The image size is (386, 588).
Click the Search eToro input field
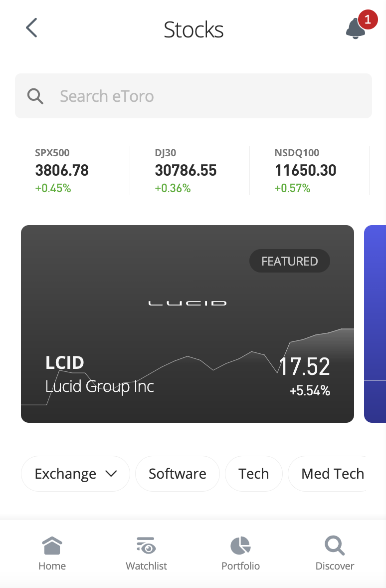(199, 96)
